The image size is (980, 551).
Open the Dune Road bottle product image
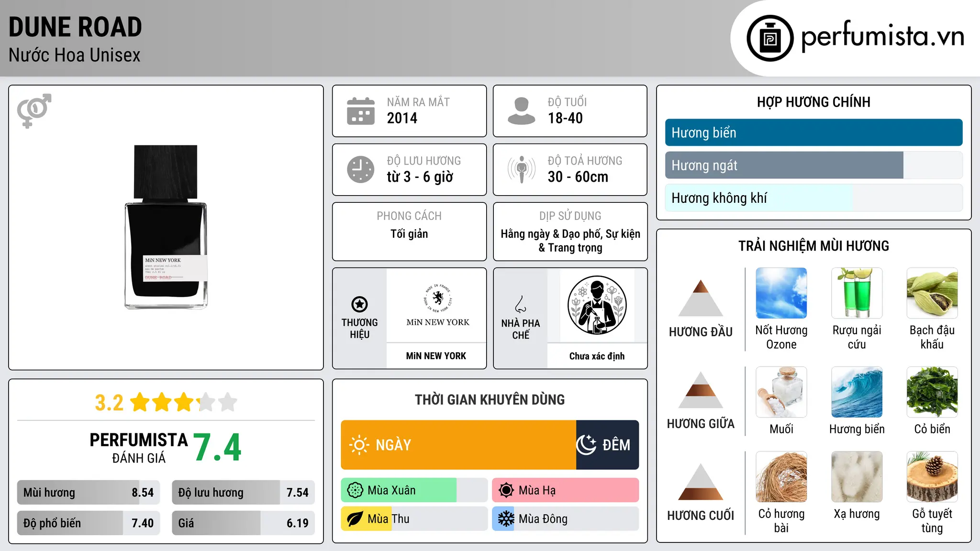[166, 227]
